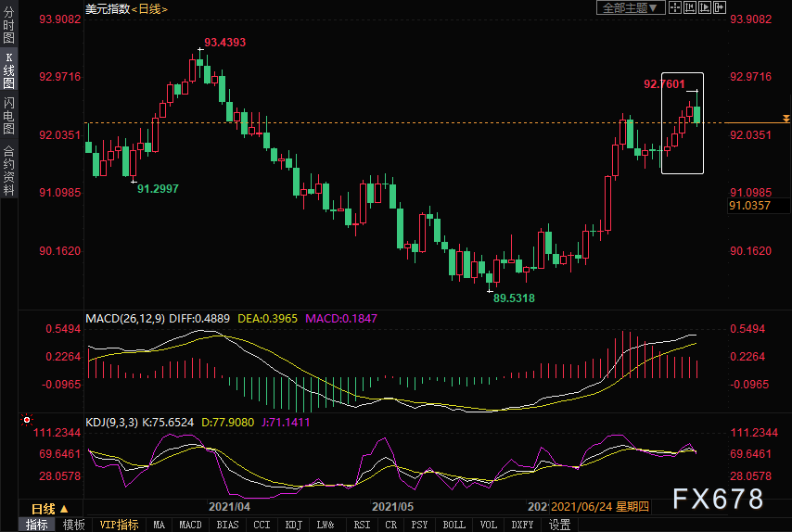Switch to 分时图 time-sharing view
Screen dimensions: 792x532
point(8,25)
